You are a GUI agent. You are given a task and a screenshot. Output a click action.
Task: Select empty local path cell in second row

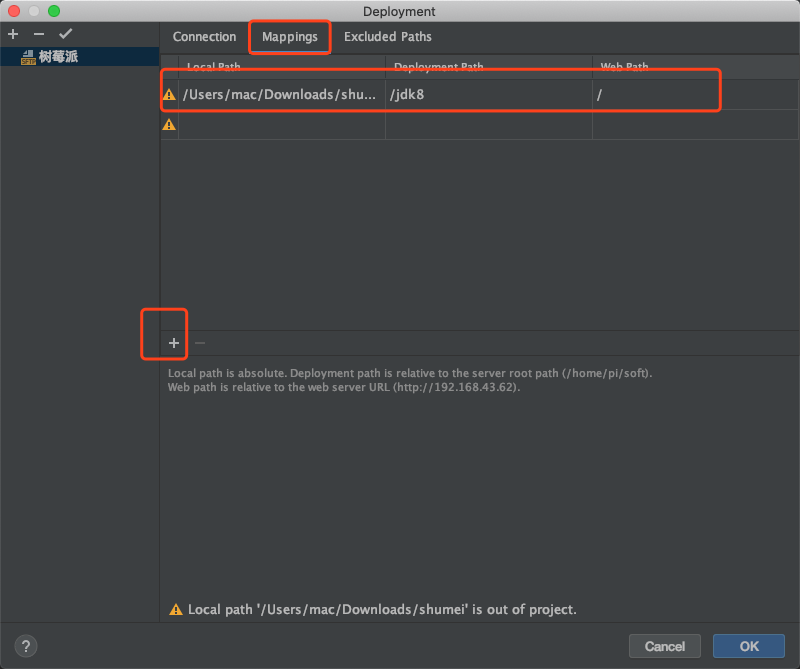pyautogui.click(x=282, y=125)
